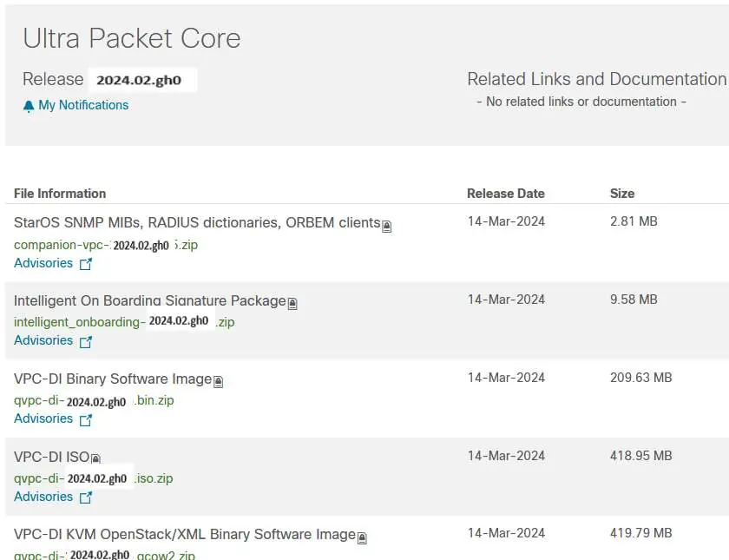The width and height of the screenshot is (729, 560).
Task: Click external-link icon beside .iso.zip Advisories
Action: tap(86, 497)
